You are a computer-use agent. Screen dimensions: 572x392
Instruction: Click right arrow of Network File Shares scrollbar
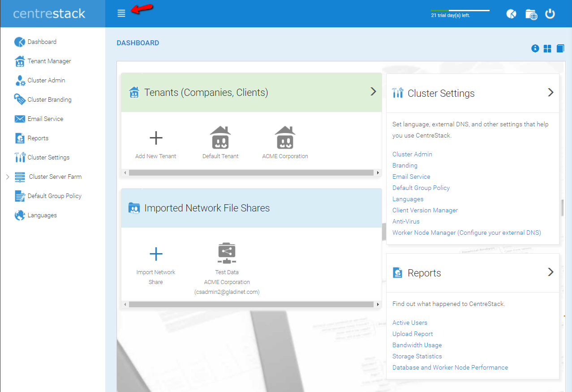[x=378, y=304]
